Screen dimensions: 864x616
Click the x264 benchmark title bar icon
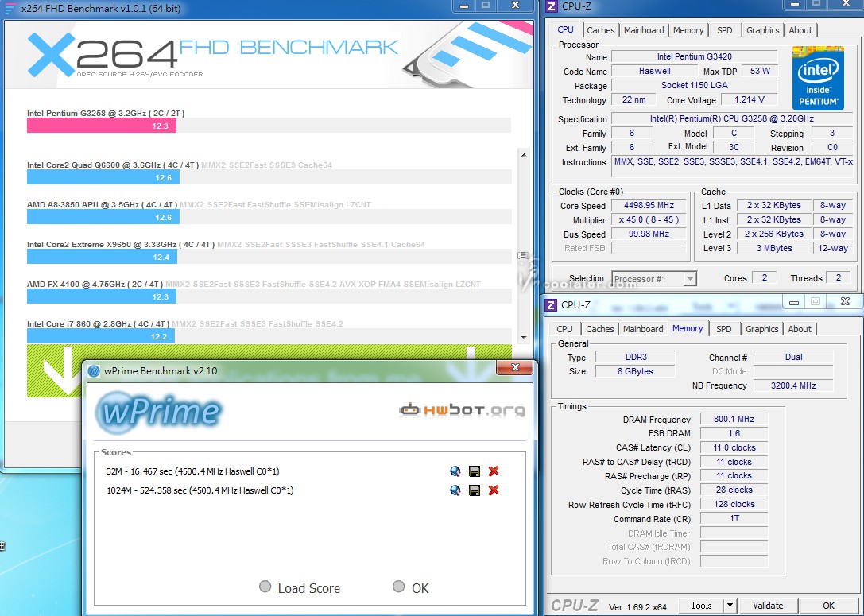click(10, 8)
